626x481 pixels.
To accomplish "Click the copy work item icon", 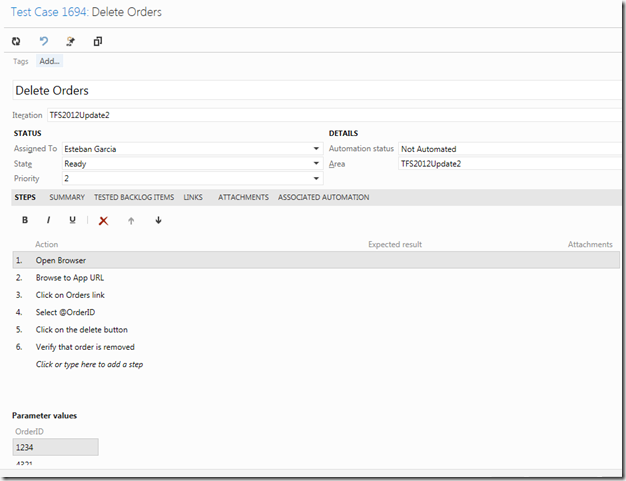I will coord(98,41).
